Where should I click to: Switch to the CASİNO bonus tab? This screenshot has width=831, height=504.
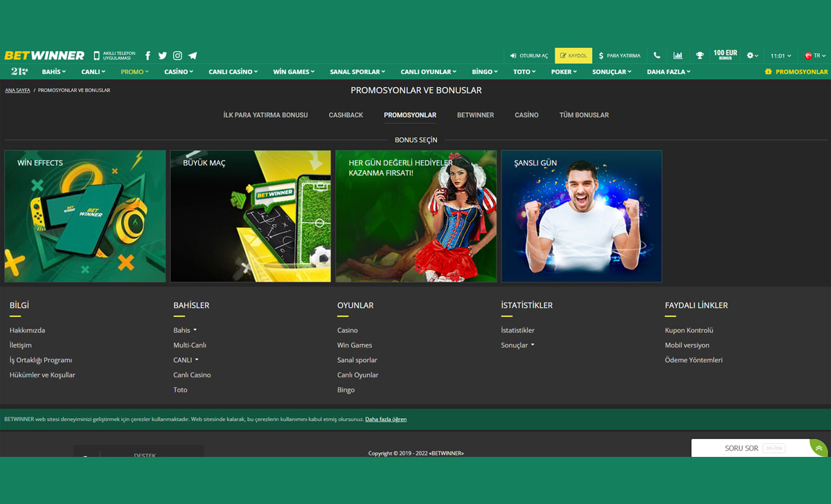pos(526,115)
